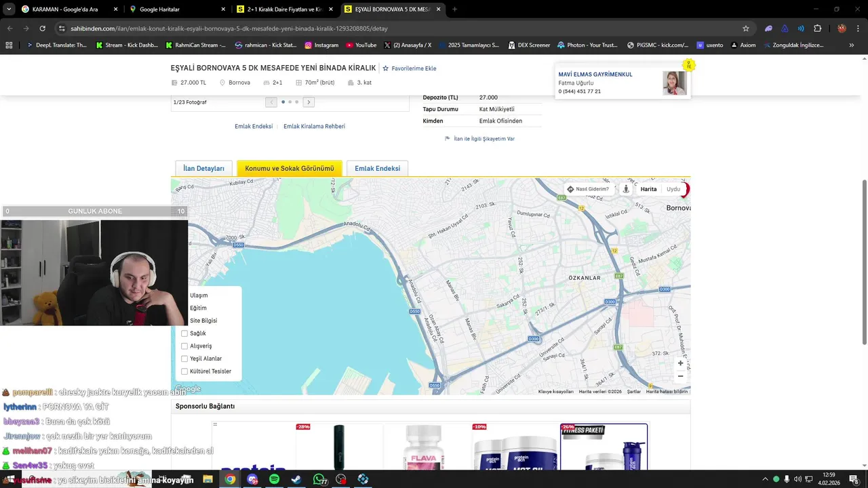Open Discord from the taskbar
Viewport: 868px width, 488px height.
252,479
